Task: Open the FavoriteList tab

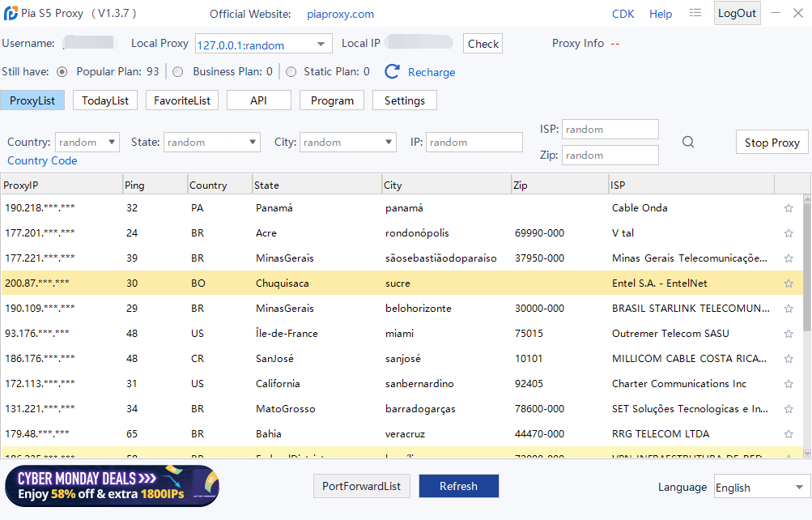Action: (182, 100)
